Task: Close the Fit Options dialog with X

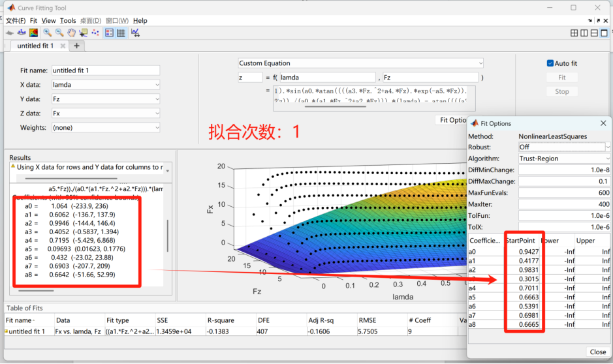Action: [x=603, y=123]
